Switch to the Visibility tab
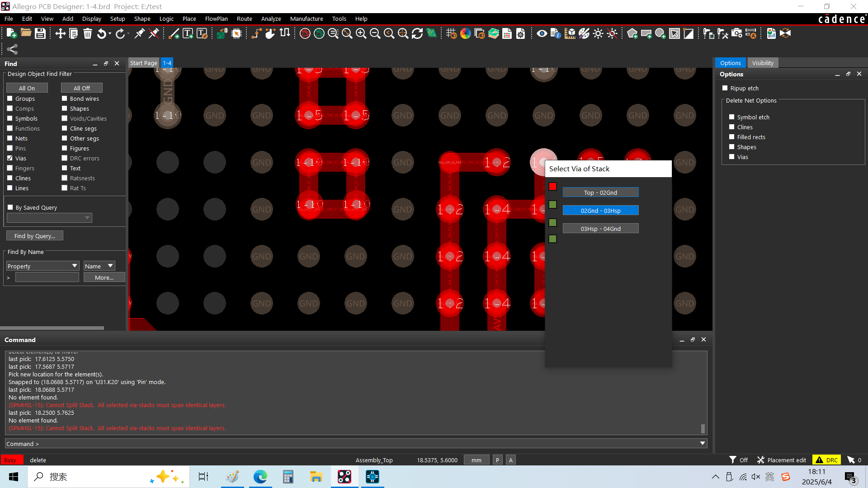 762,63
